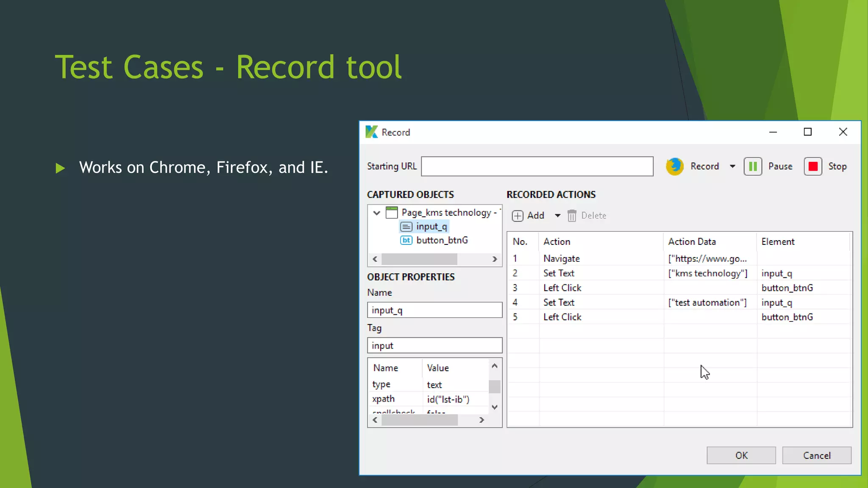Click right arrow of properties horizontal scrollbar
This screenshot has width=868, height=488.
(x=481, y=420)
